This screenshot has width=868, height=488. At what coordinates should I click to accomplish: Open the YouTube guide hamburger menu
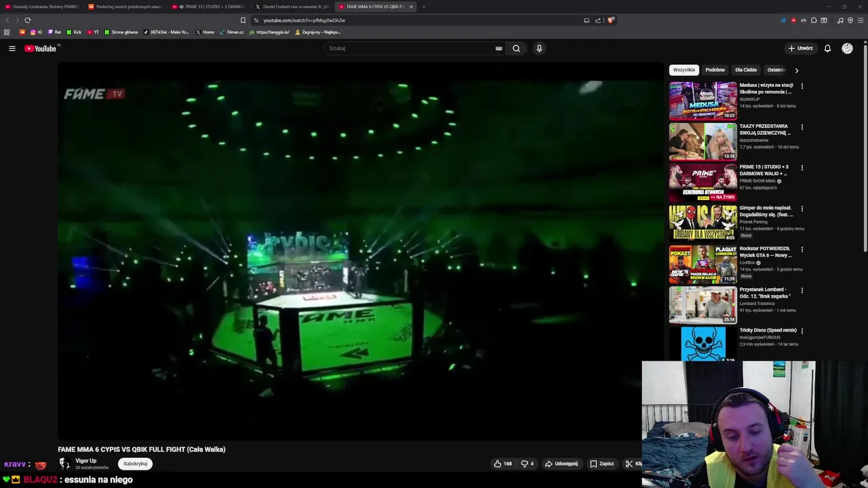click(x=12, y=48)
